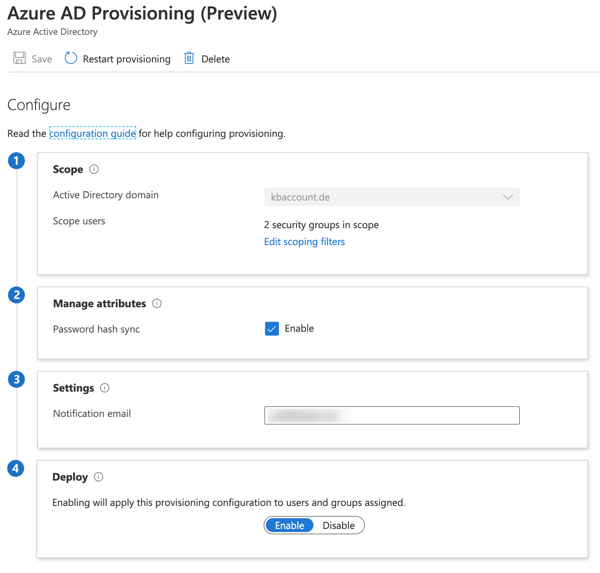
Task: Click the info icon beside Manage attributes
Action: tap(157, 304)
